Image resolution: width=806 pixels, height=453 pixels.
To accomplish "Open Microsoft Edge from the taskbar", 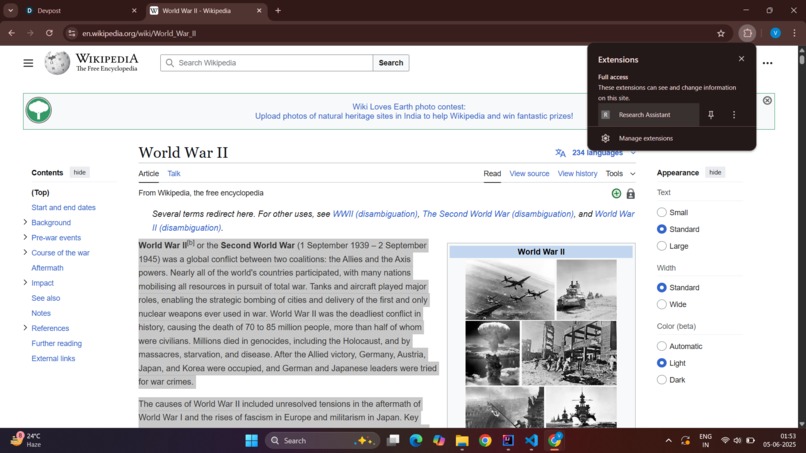I will point(415,441).
